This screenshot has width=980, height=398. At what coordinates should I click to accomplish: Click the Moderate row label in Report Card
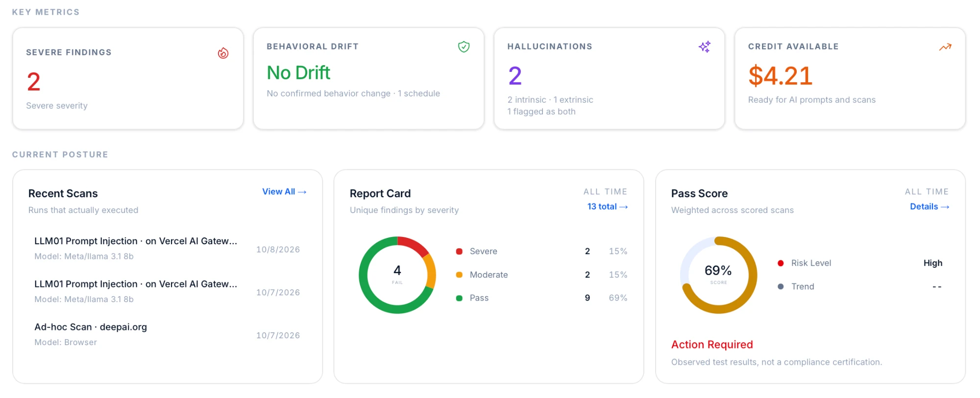pyautogui.click(x=489, y=275)
